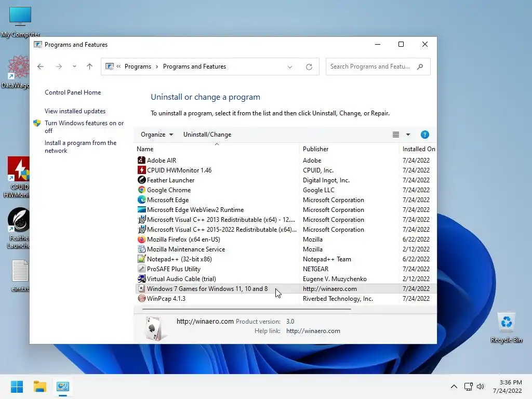Image resolution: width=532 pixels, height=399 pixels.
Task: Select the Feather Launcher desktop shortcut
Action: tap(18, 229)
